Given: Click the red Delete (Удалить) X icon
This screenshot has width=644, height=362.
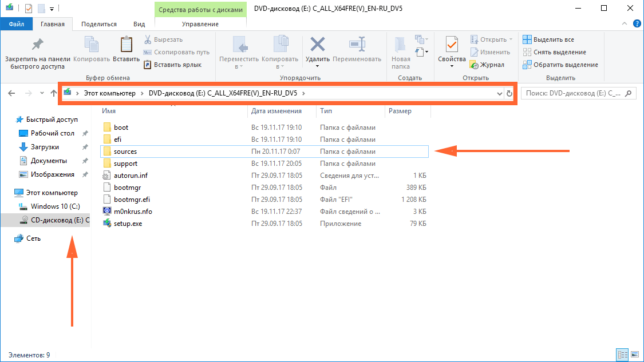Looking at the screenshot, I should click(x=318, y=44).
